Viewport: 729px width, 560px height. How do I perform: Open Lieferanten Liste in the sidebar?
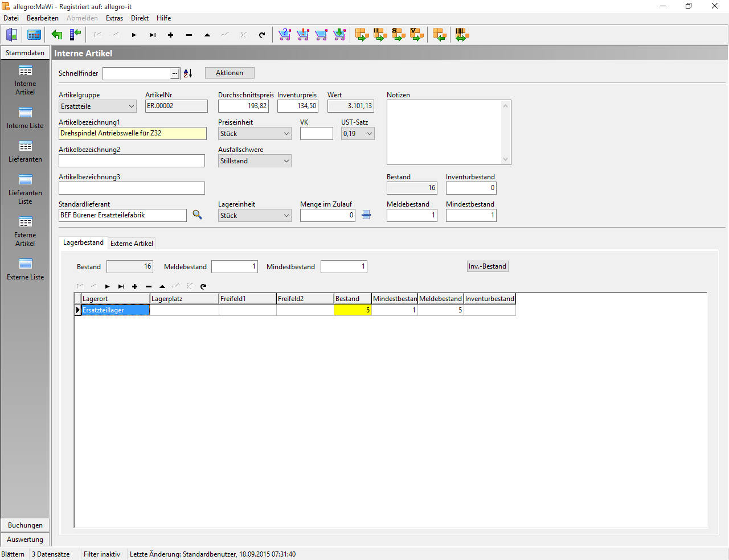(x=25, y=189)
